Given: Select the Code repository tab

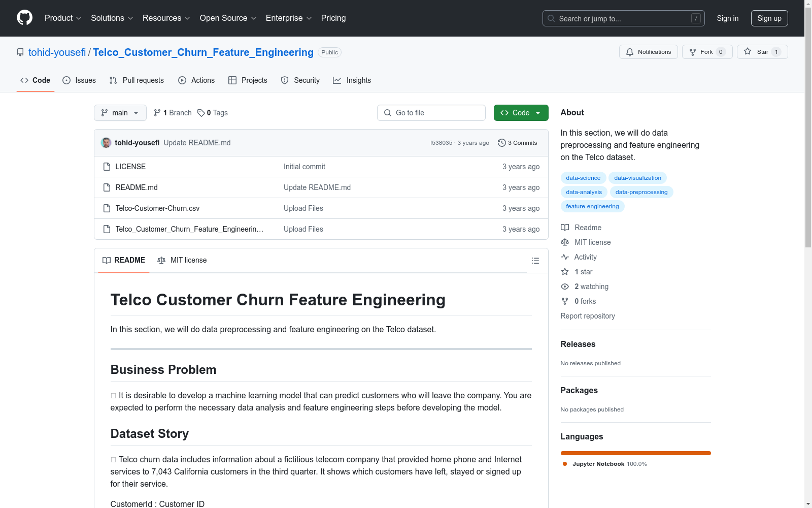Looking at the screenshot, I should coord(36,80).
